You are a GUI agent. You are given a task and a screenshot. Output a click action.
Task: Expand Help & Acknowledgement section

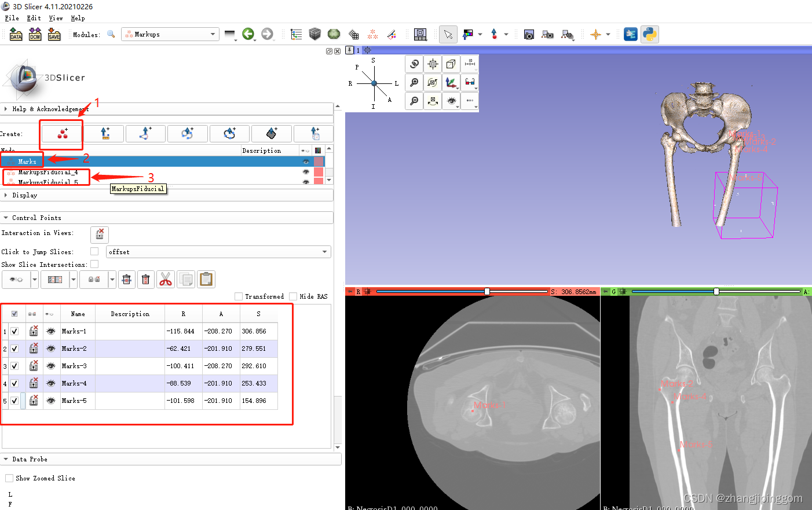[x=167, y=109]
